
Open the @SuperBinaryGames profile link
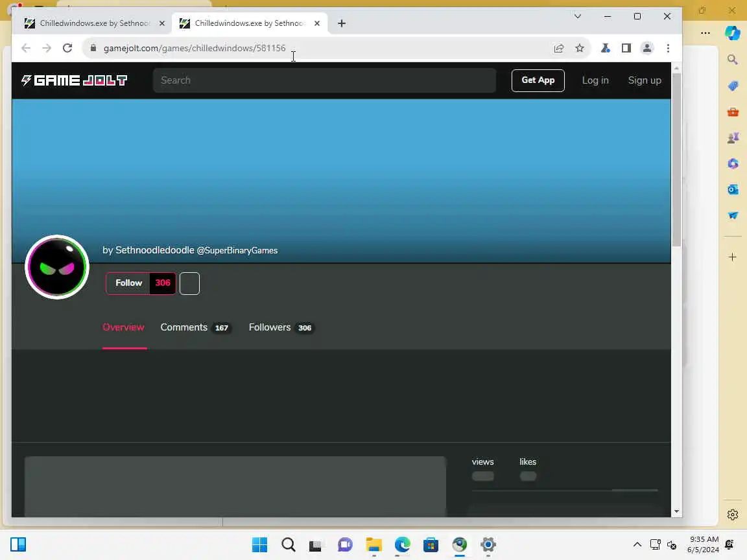(237, 250)
